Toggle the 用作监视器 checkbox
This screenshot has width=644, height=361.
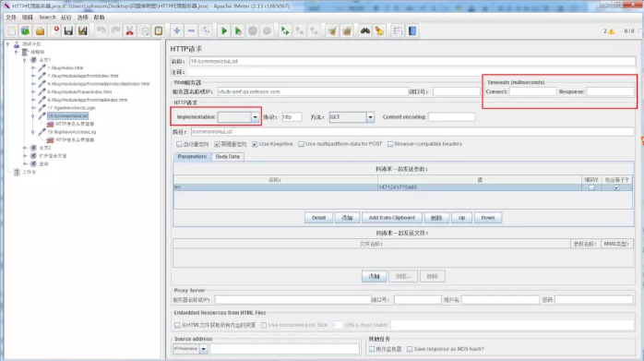point(372,349)
